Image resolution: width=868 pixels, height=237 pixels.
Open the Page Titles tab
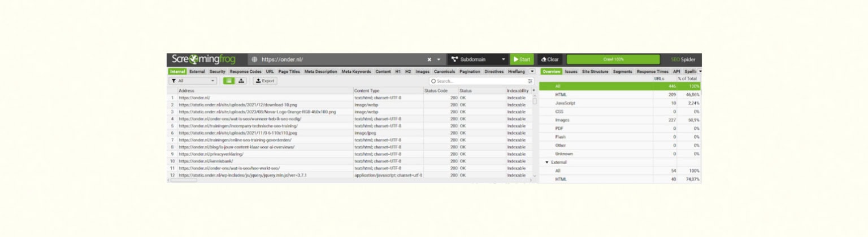point(289,72)
